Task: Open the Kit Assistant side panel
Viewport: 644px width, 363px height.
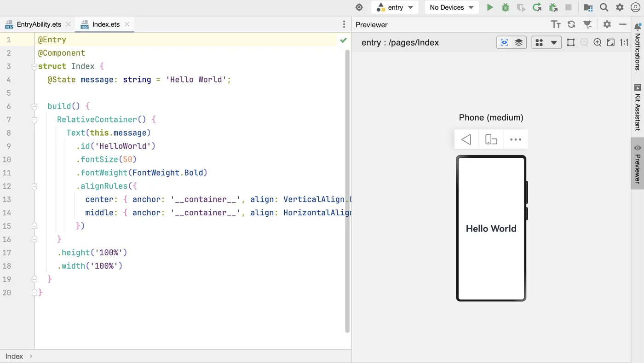Action: 638,107
